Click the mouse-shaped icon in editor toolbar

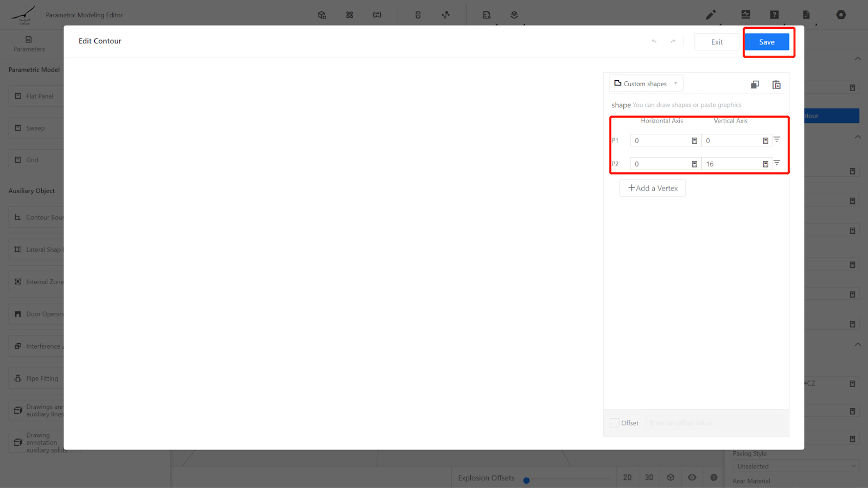tap(418, 15)
